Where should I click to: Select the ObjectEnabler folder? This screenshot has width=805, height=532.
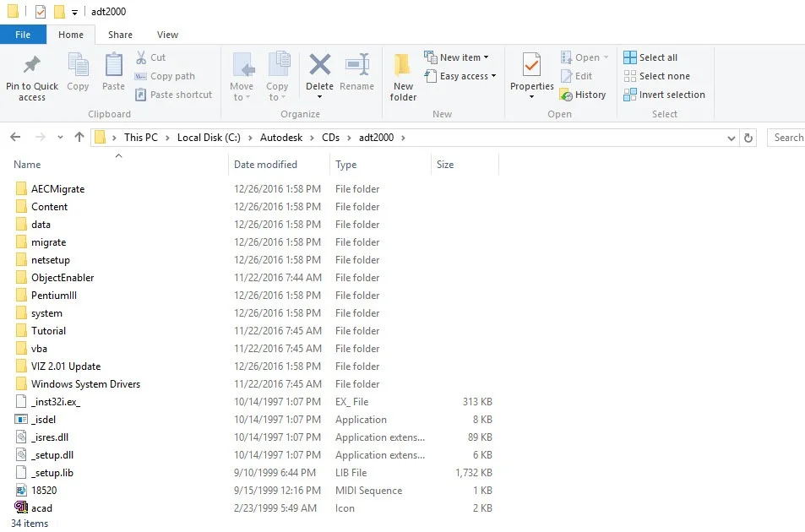(x=63, y=278)
